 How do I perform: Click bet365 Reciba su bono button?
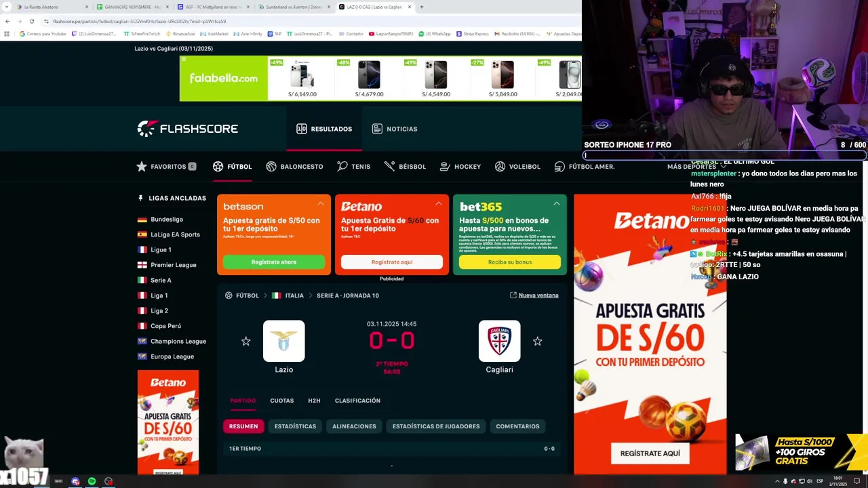coord(510,262)
